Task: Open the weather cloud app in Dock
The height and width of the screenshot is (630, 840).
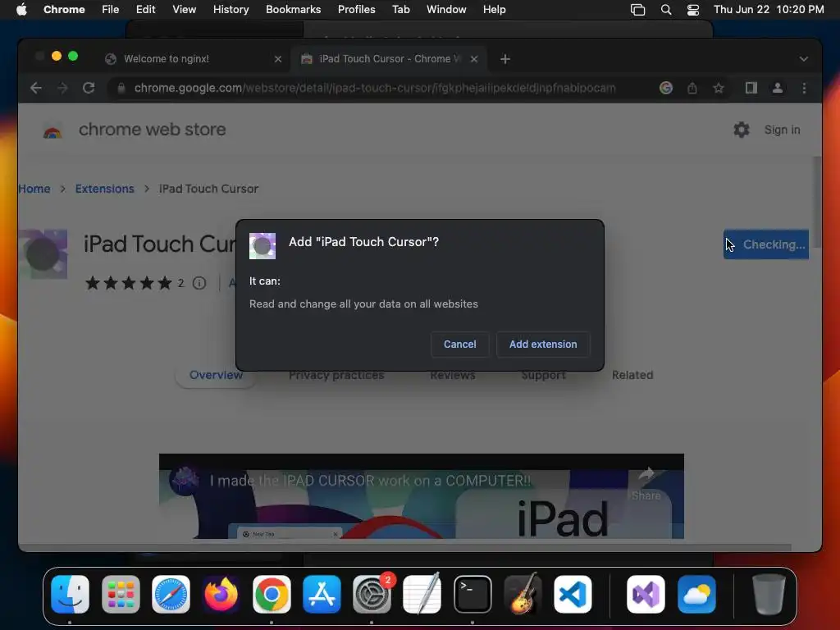Action: pos(696,595)
